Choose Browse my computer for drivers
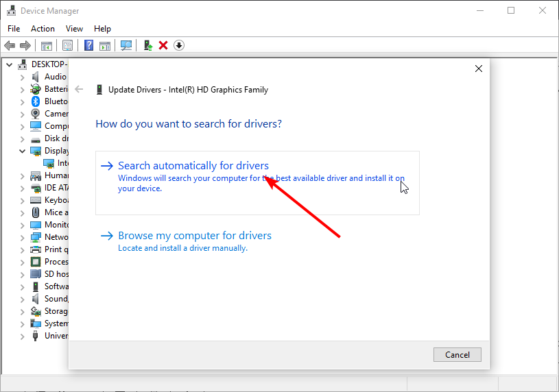The image size is (559, 392). [195, 236]
